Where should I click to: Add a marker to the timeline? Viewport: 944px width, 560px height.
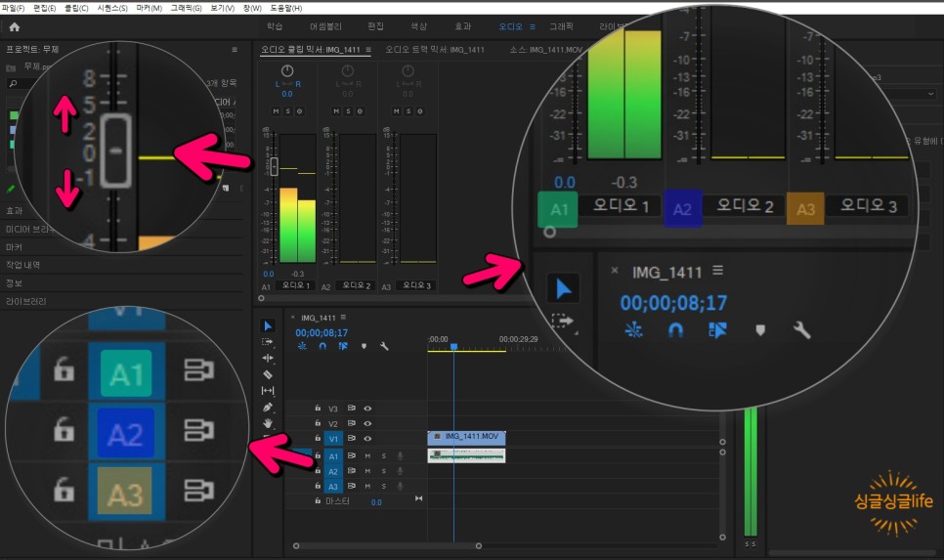coord(364,346)
